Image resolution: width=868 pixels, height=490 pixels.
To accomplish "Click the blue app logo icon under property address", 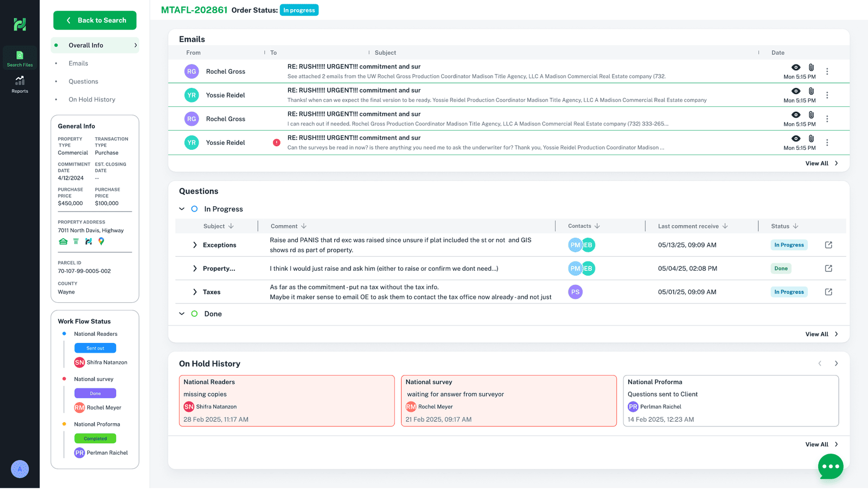I will 88,241.
